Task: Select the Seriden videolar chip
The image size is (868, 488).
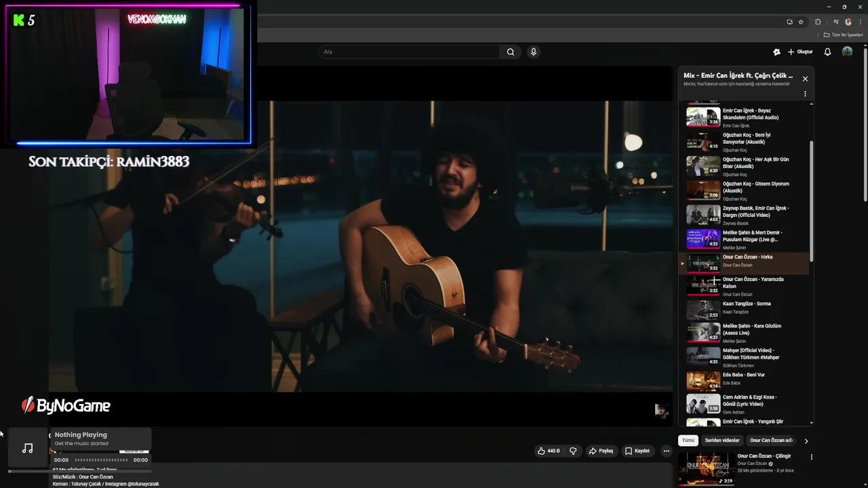Action: pyautogui.click(x=722, y=441)
